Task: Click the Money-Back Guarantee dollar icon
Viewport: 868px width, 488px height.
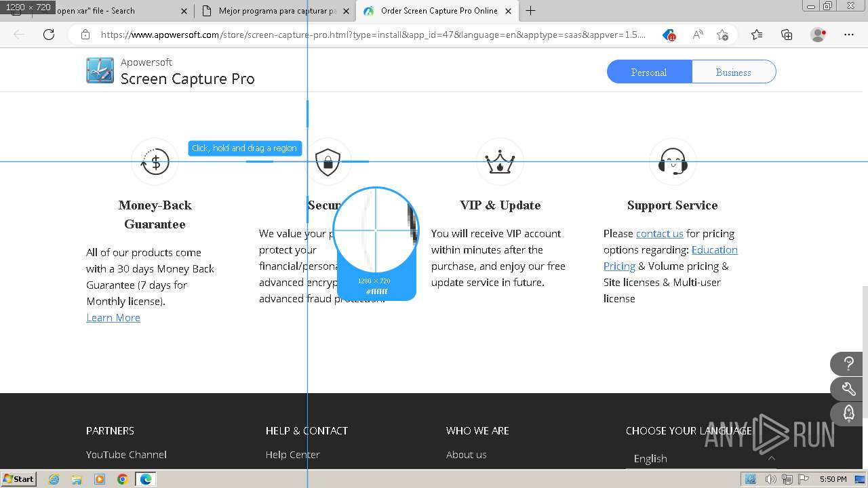Action: [155, 162]
